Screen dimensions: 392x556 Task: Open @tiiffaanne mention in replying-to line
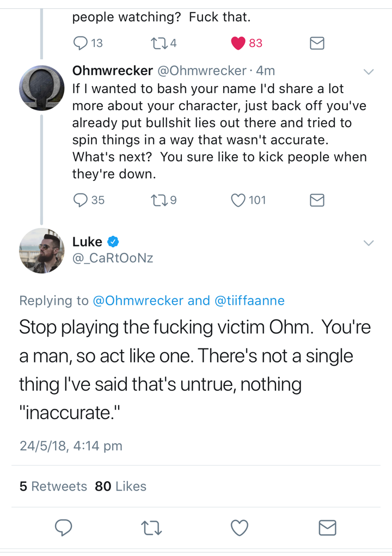click(x=249, y=300)
